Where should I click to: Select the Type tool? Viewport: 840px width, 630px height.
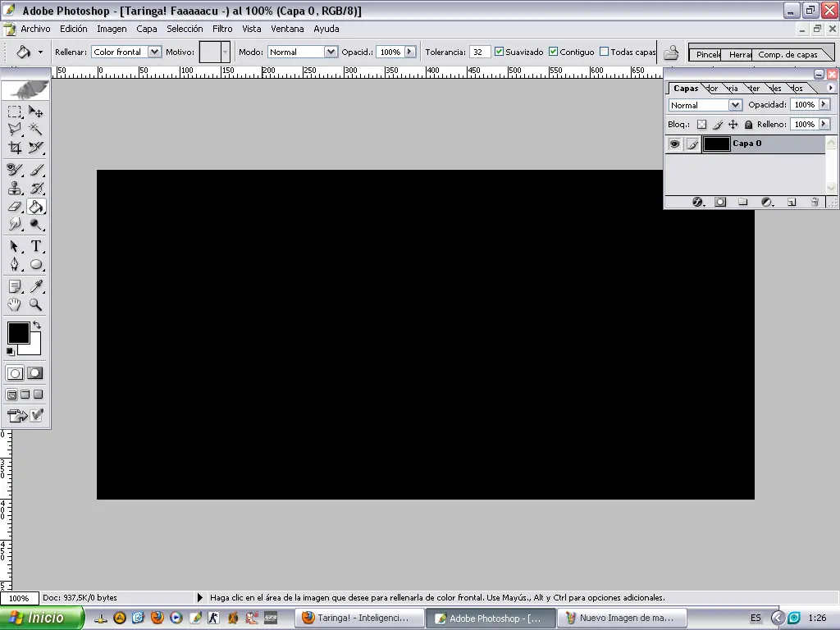[36, 246]
